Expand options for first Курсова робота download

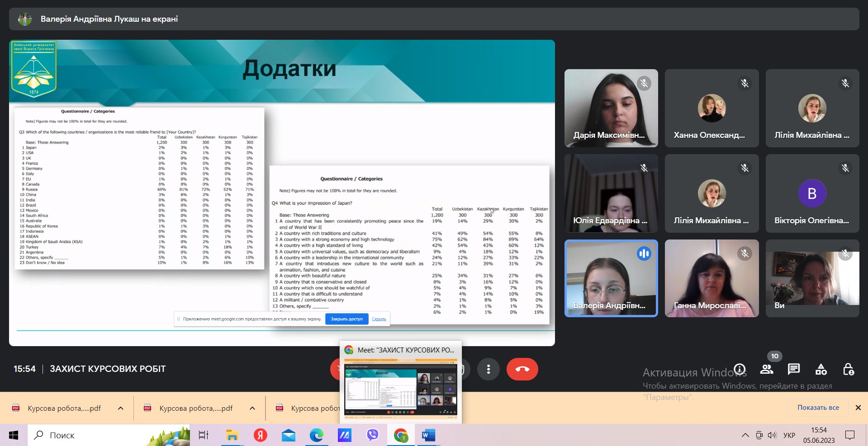(121, 408)
